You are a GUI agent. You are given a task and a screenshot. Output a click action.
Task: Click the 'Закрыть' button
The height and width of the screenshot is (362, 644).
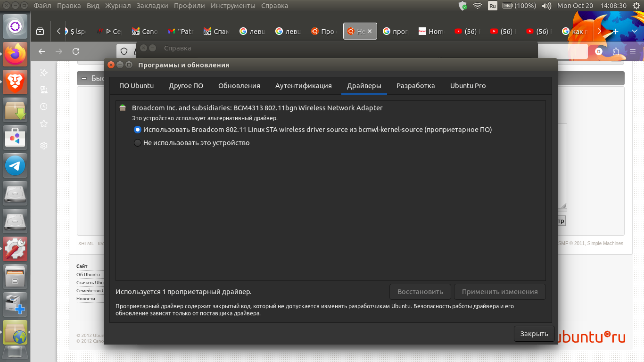[x=534, y=334]
